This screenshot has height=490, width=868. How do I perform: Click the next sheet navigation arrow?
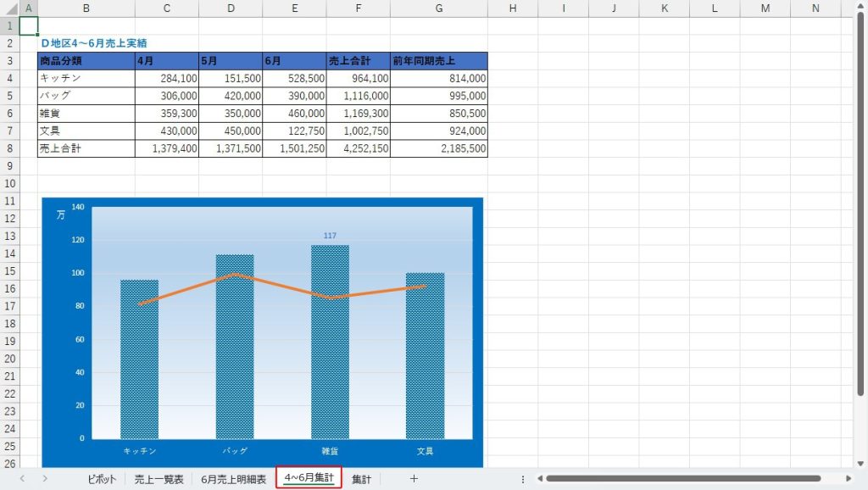(x=44, y=479)
